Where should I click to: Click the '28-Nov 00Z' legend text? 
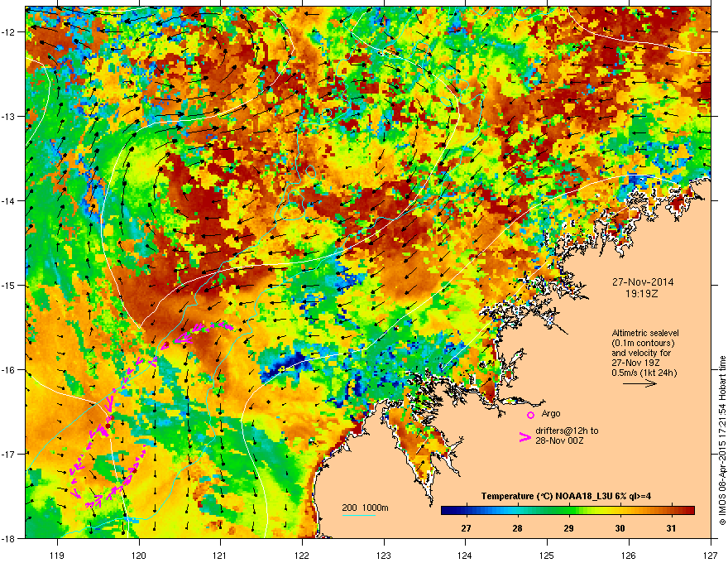(559, 440)
